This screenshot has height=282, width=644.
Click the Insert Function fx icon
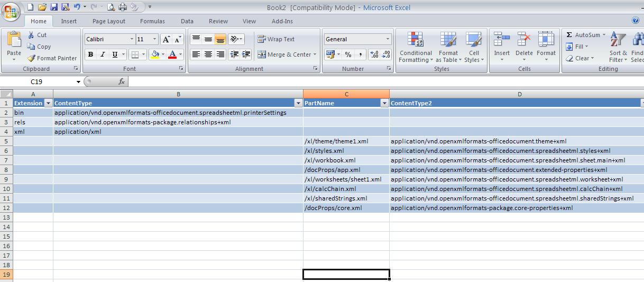tap(121, 81)
